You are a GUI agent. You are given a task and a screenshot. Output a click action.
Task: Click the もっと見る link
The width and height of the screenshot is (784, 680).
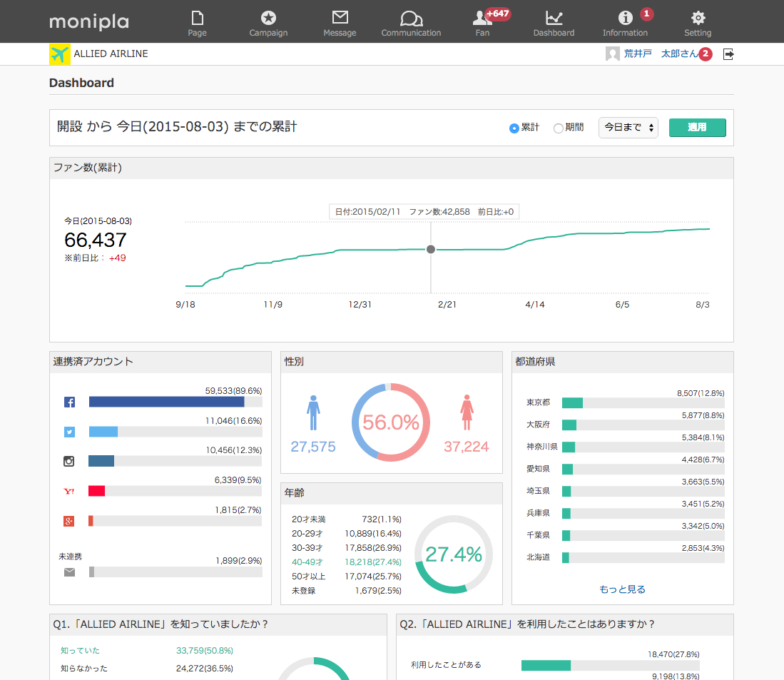622,589
